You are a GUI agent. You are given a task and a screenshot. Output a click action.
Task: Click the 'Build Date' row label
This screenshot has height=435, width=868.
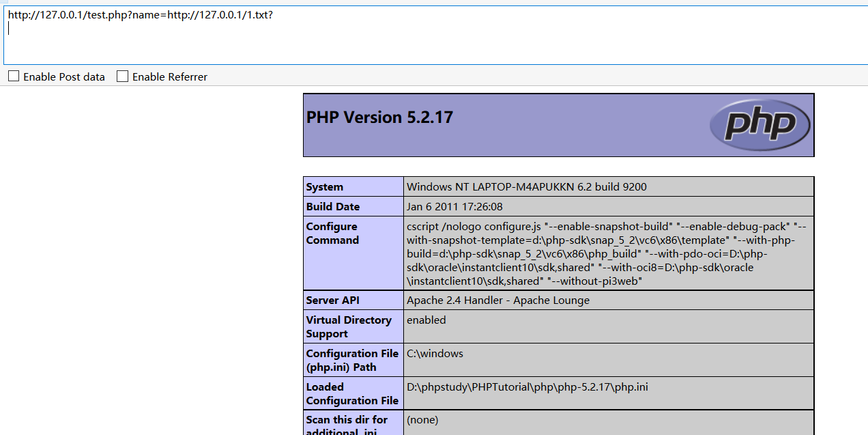(333, 207)
